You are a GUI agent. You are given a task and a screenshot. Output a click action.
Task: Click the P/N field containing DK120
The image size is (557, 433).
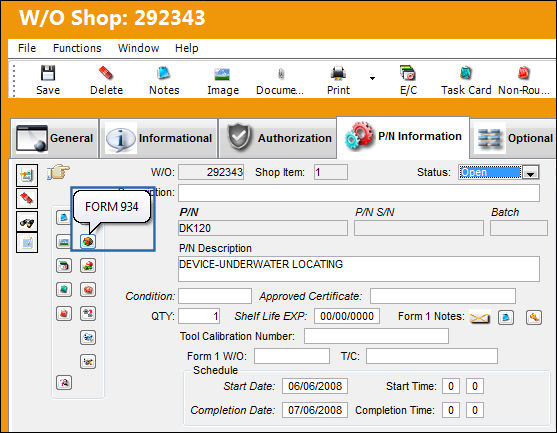pos(263,228)
